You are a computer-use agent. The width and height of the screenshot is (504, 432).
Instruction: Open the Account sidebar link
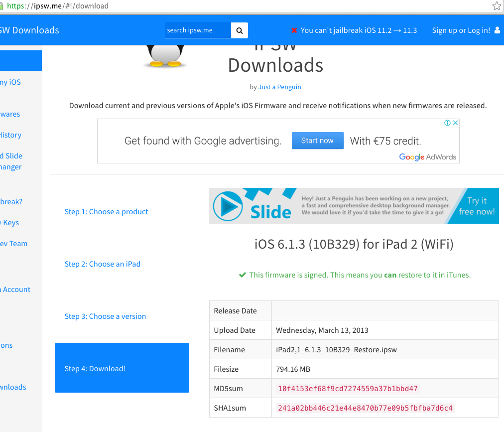point(15,289)
